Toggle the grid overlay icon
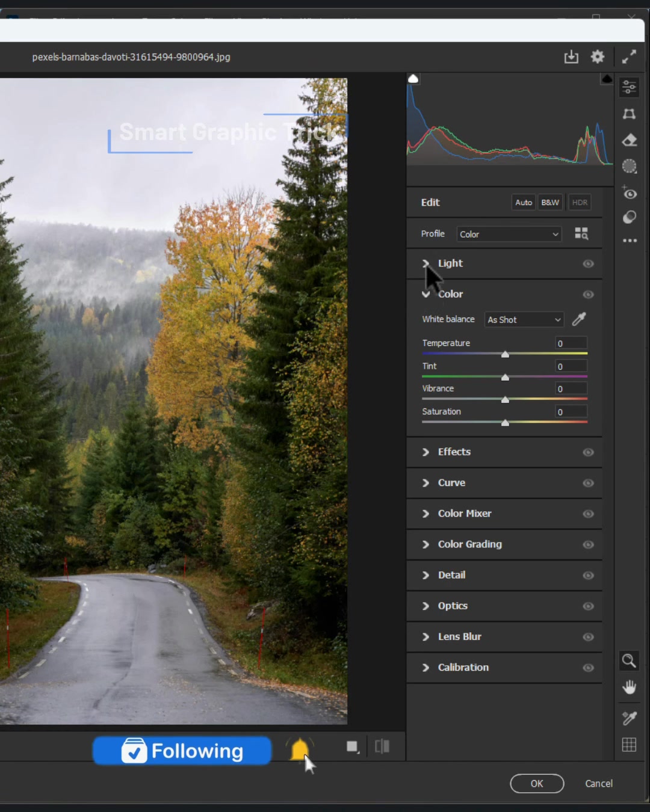This screenshot has height=812, width=650. click(630, 745)
